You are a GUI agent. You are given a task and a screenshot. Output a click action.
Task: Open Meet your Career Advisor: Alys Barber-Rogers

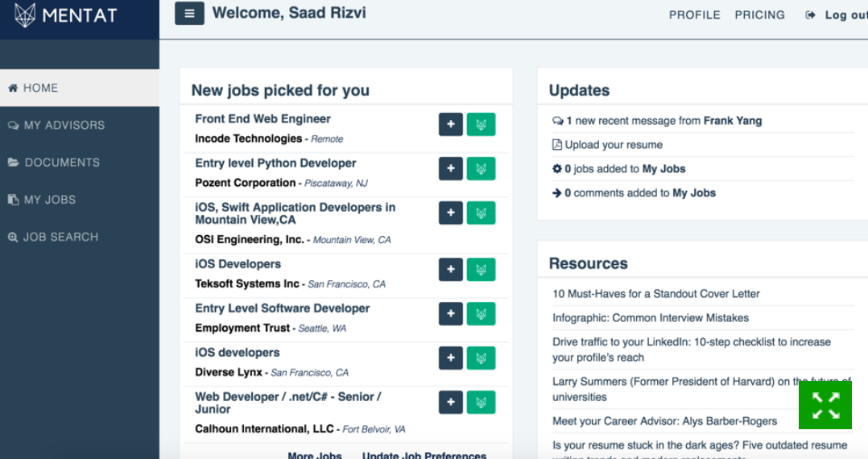pyautogui.click(x=664, y=421)
